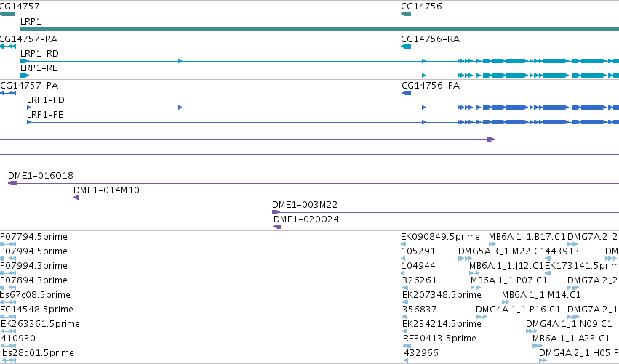619x364 pixels.
Task: Click the DMG4A1_1.N09.C1 label
Action: click(569, 324)
